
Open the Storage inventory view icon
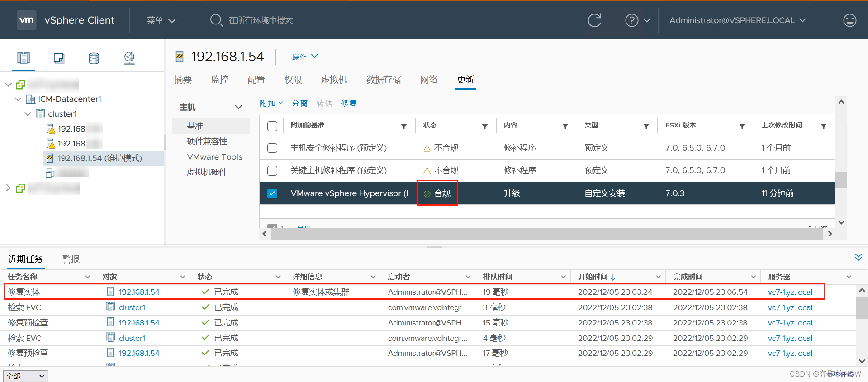[94, 58]
